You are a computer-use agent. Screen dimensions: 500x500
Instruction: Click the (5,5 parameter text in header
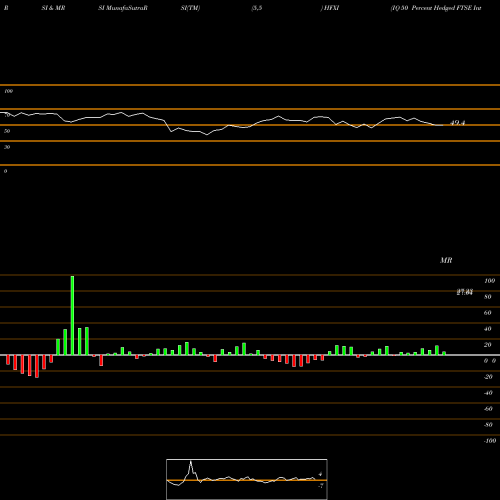[x=257, y=8]
